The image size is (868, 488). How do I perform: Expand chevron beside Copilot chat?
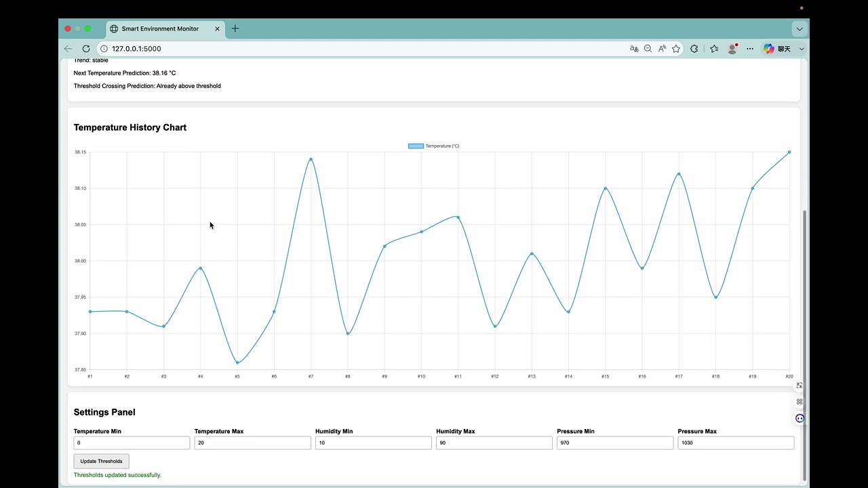point(802,49)
